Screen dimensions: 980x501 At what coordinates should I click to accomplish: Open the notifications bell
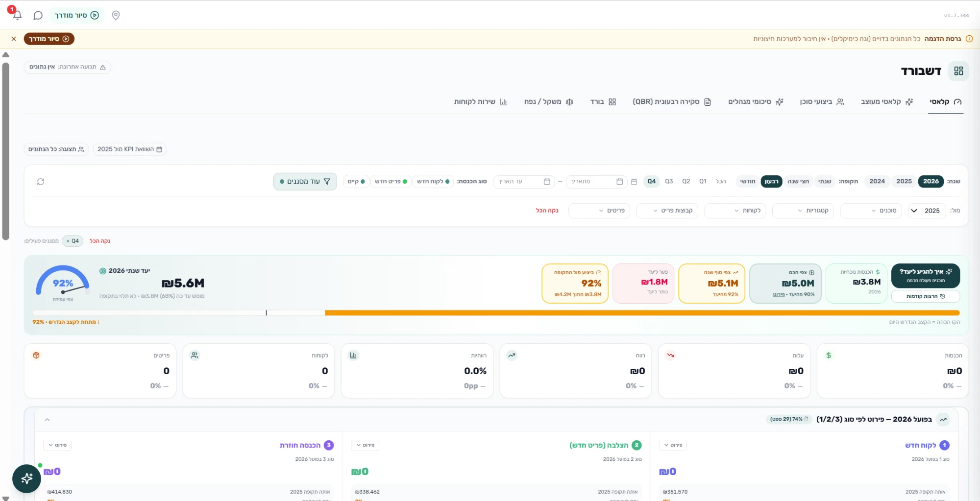pyautogui.click(x=17, y=15)
